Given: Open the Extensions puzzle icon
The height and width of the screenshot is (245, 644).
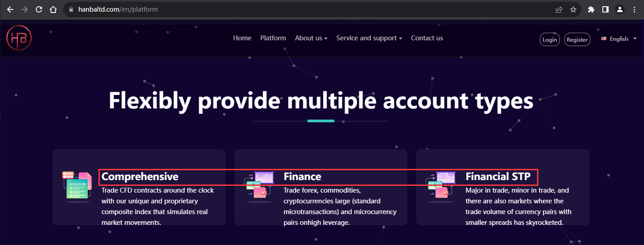Looking at the screenshot, I should pyautogui.click(x=591, y=9).
